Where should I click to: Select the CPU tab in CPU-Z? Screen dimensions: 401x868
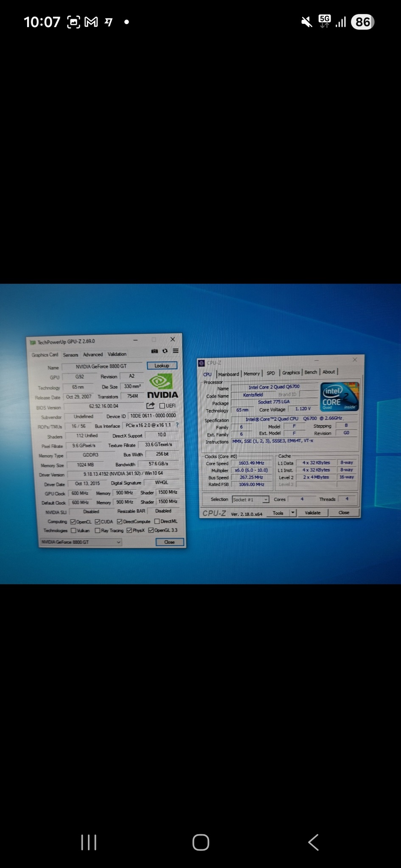207,374
